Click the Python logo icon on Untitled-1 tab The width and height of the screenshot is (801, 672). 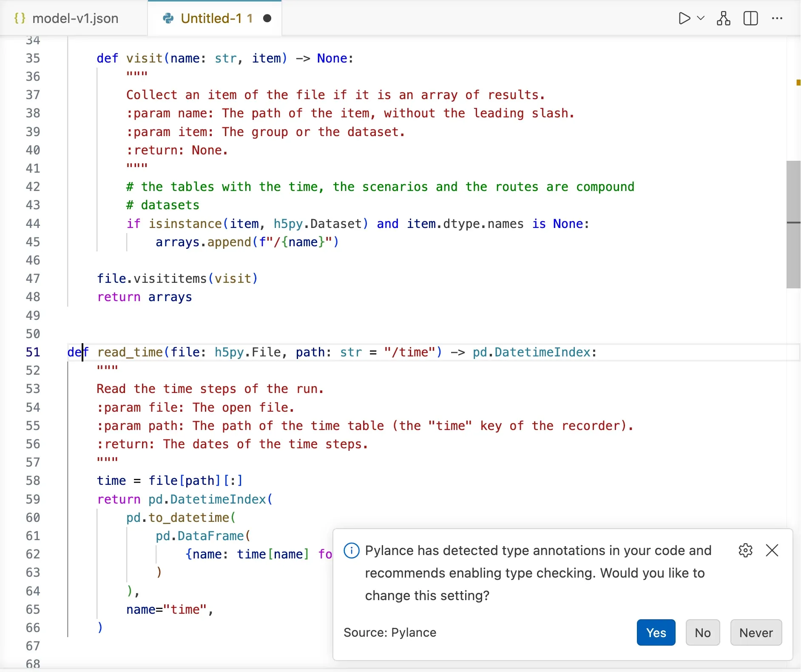tap(168, 18)
